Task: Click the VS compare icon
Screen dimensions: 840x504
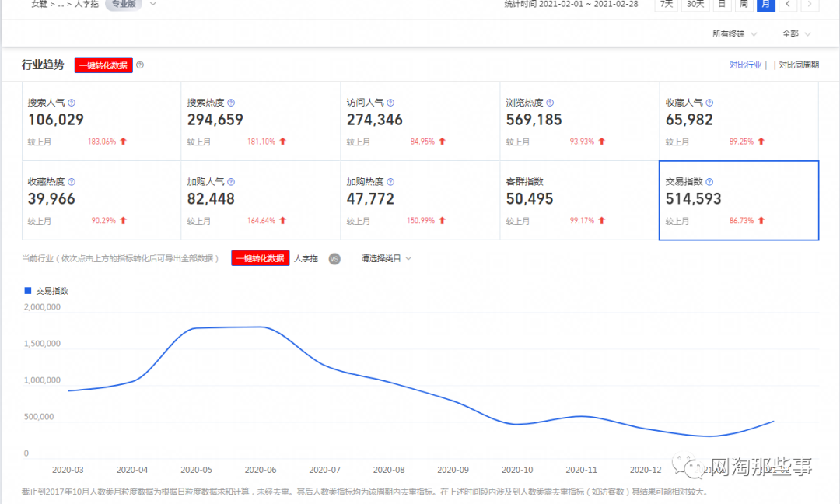Action: click(x=334, y=259)
